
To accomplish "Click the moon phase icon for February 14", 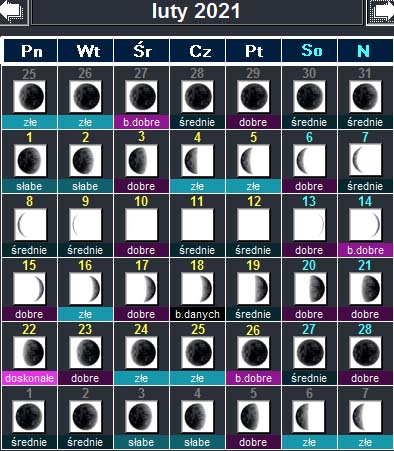I will coord(365,225).
